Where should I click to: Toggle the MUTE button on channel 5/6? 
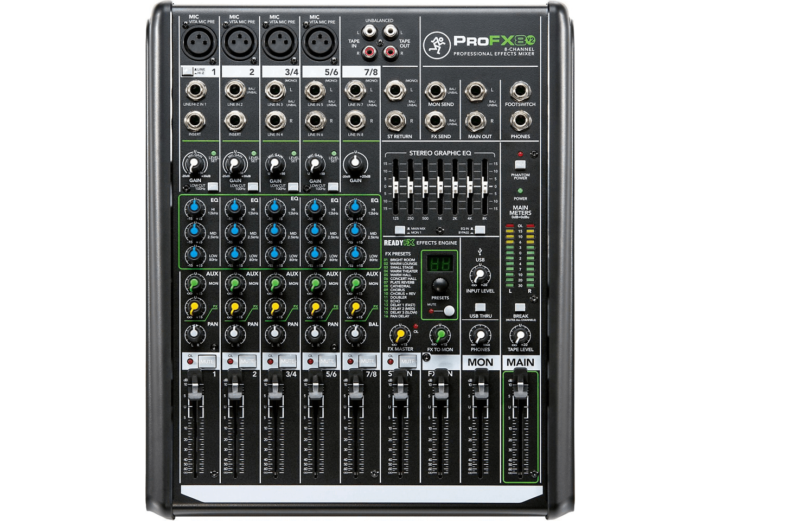[327, 362]
